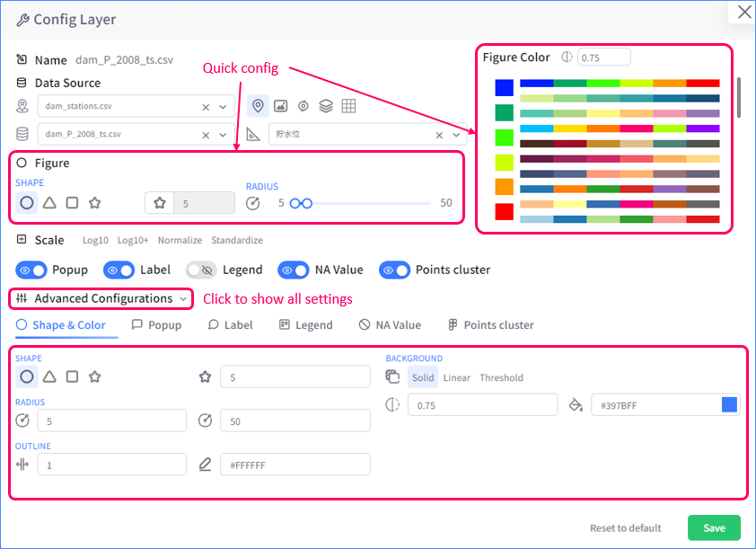Apply Log10+ scale
Screen dimensions: 756x549
133,240
